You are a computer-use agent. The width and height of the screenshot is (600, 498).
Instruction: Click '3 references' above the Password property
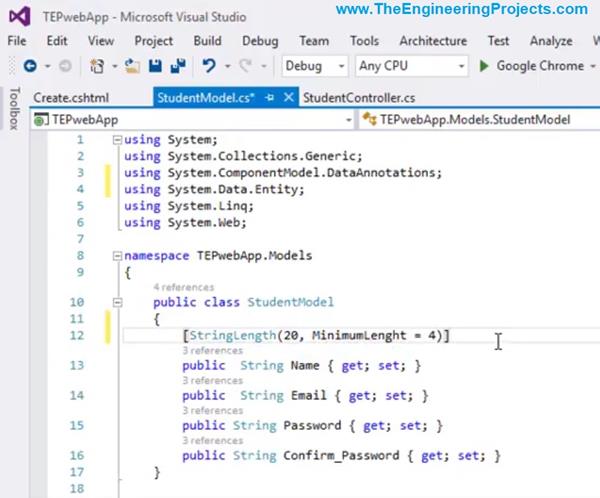tap(213, 410)
